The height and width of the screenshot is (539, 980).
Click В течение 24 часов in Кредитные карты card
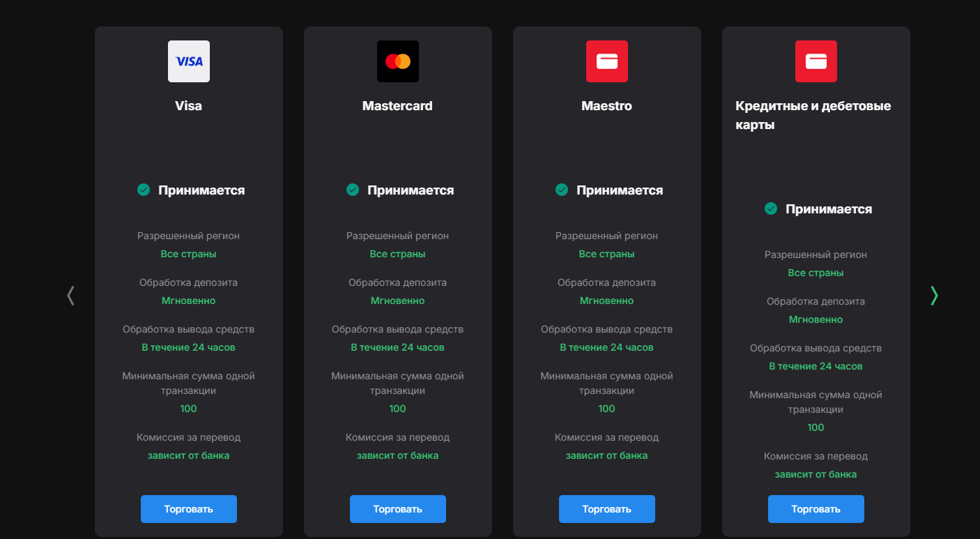pos(816,366)
